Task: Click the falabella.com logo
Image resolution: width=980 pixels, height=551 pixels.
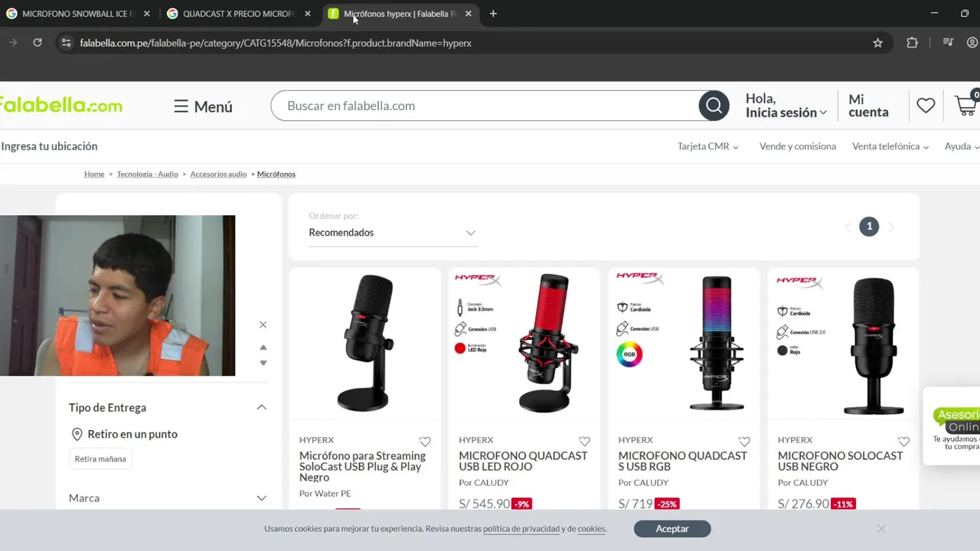Action: [x=60, y=106]
